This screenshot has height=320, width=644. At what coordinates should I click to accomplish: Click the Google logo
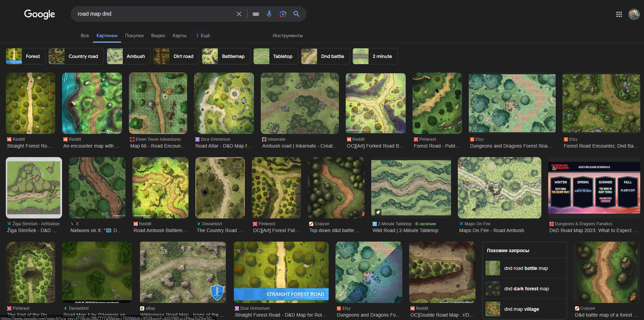click(39, 14)
